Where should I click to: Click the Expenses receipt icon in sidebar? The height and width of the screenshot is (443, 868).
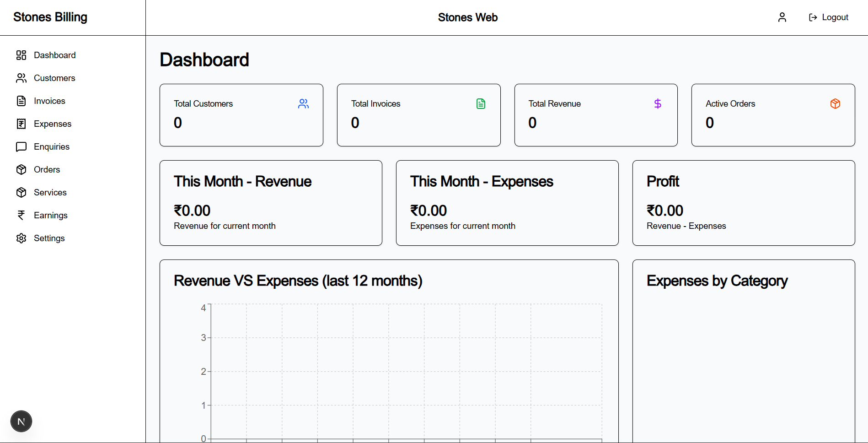[x=21, y=124]
